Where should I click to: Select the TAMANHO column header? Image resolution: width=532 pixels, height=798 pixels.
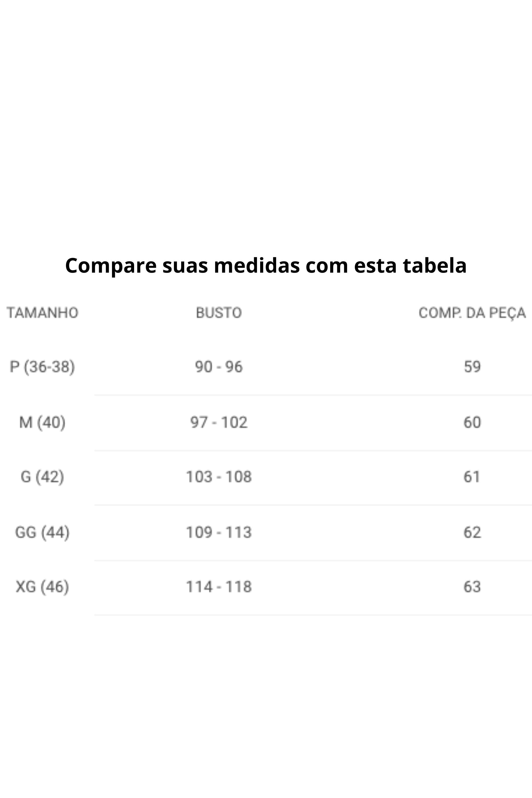click(42, 313)
